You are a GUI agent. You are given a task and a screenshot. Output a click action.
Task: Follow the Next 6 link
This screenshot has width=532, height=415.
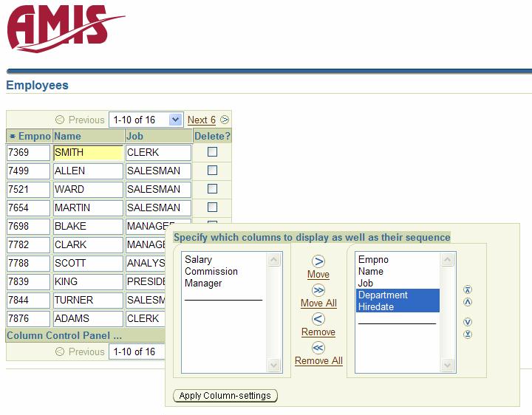point(201,120)
